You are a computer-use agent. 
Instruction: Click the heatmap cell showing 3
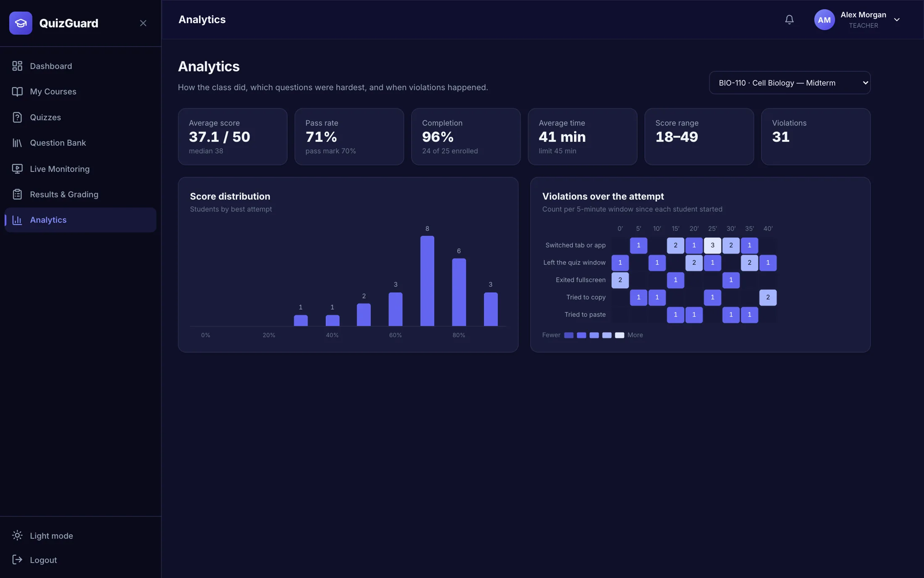(x=712, y=245)
